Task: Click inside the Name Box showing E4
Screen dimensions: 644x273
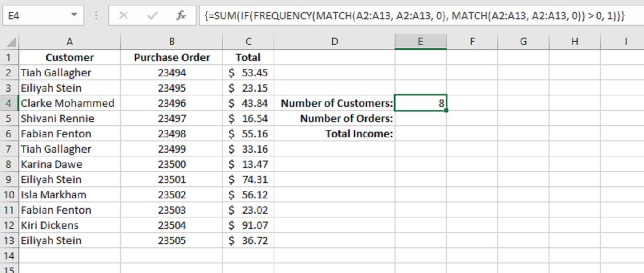Action: point(37,16)
